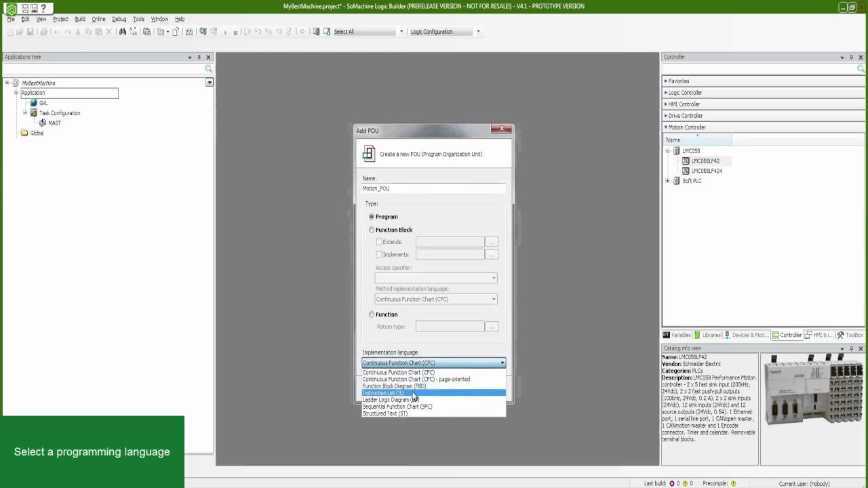Collapse the LMC058 tree node
868x488 pixels.
667,150
